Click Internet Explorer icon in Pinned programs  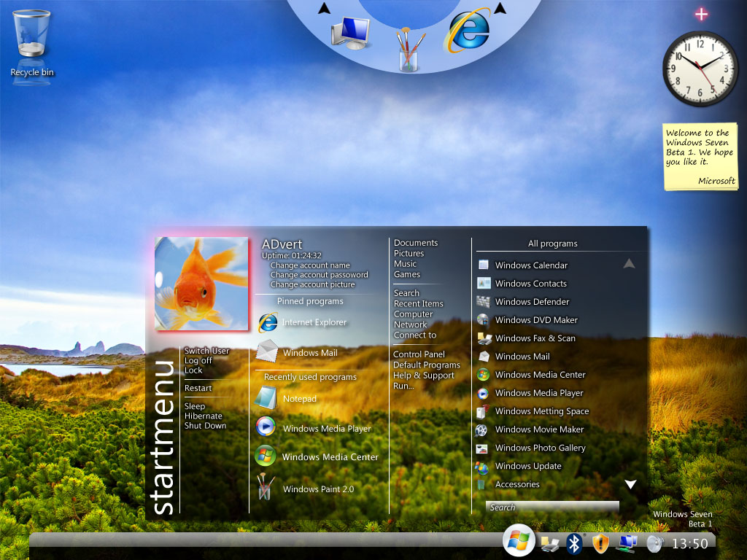(268, 322)
